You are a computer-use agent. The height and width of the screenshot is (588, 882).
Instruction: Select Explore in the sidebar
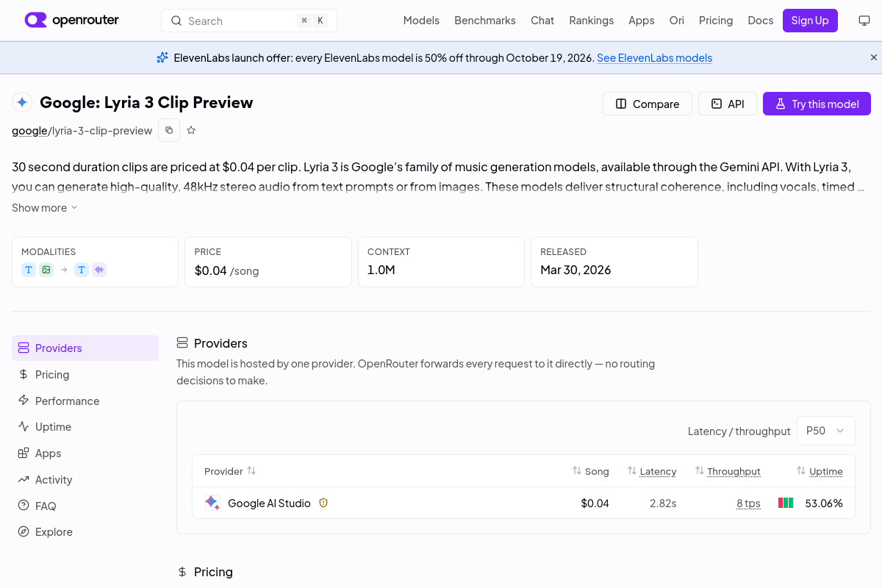[x=85, y=532]
